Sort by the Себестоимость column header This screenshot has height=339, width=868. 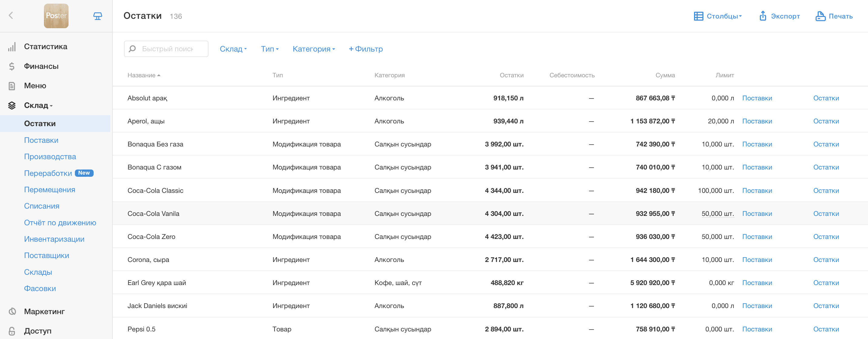click(572, 75)
